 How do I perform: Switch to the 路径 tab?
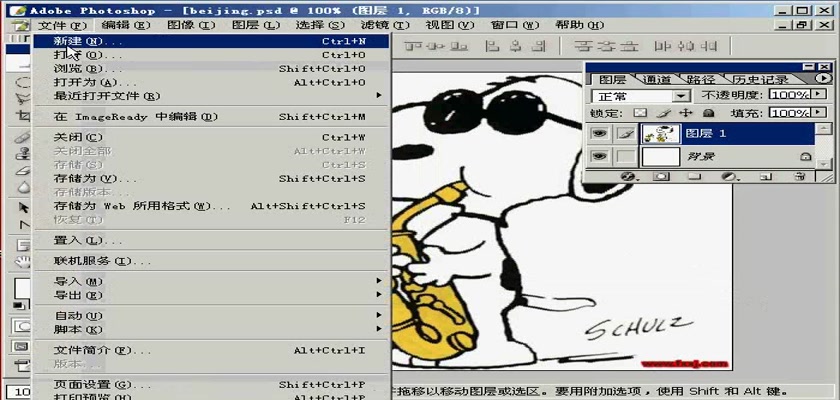[x=701, y=80]
